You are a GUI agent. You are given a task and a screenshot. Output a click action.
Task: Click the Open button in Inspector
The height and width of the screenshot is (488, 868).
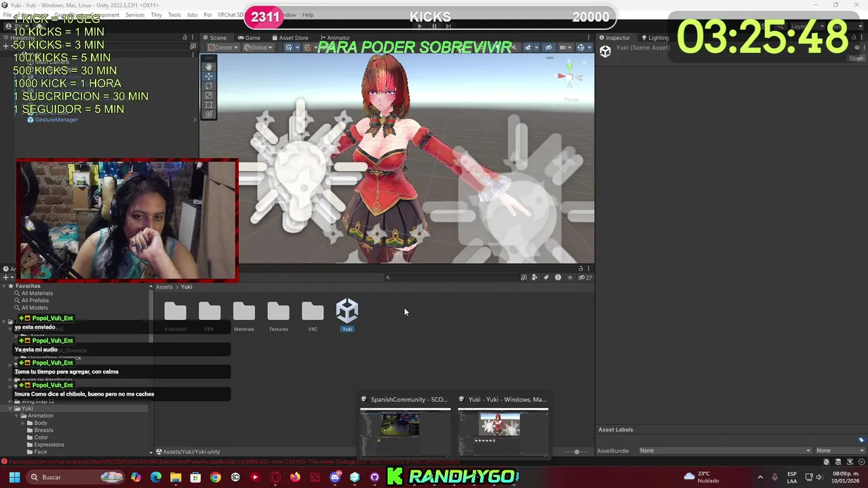pyautogui.click(x=856, y=58)
